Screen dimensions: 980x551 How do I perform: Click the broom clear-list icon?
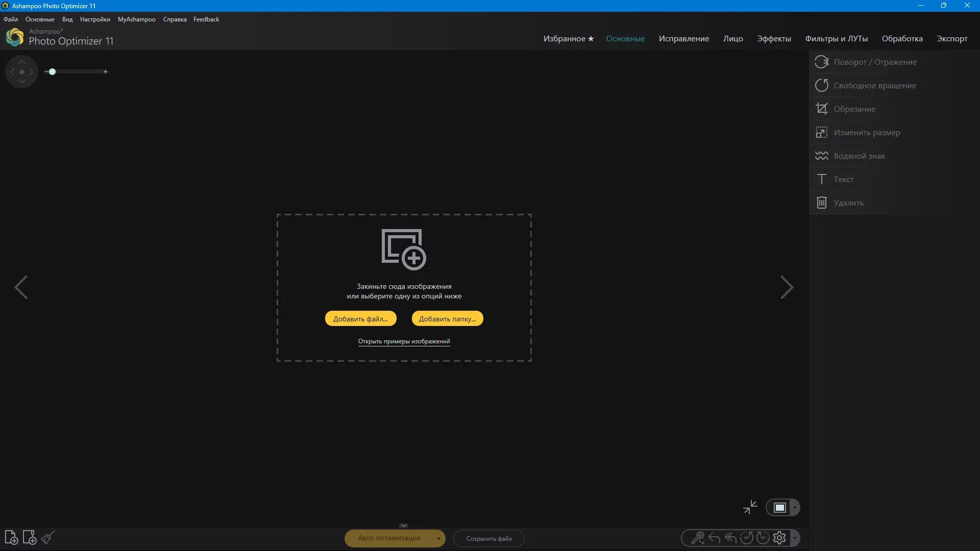(48, 538)
